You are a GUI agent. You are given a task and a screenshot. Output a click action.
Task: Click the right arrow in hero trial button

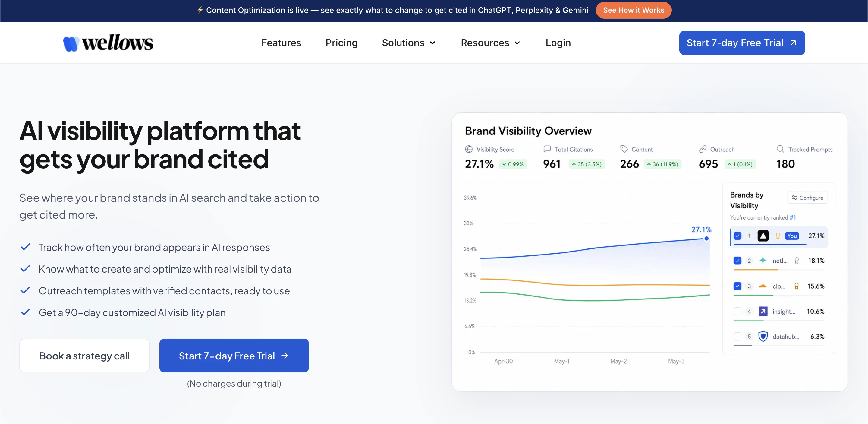(285, 356)
